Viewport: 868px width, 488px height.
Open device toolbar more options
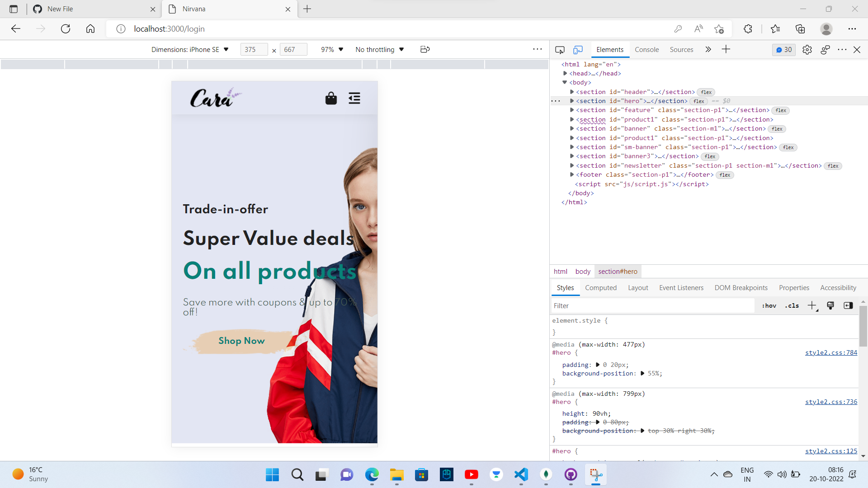[x=537, y=49]
